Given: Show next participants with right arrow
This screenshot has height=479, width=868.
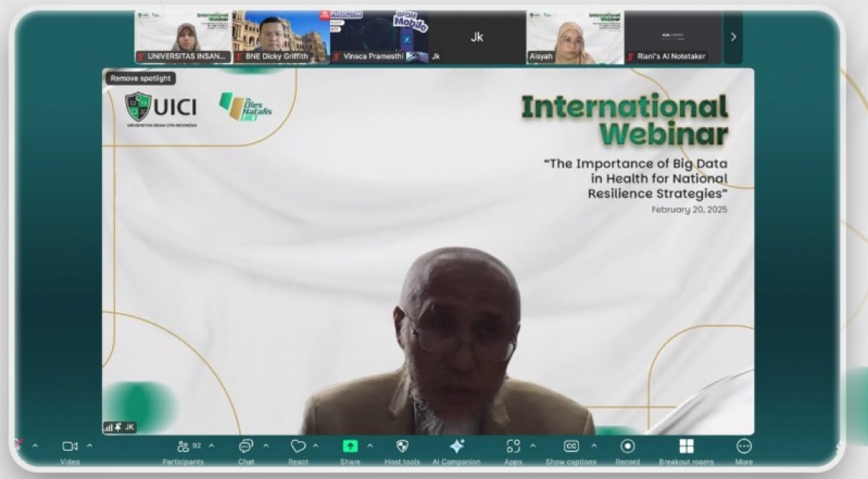Looking at the screenshot, I should [733, 36].
